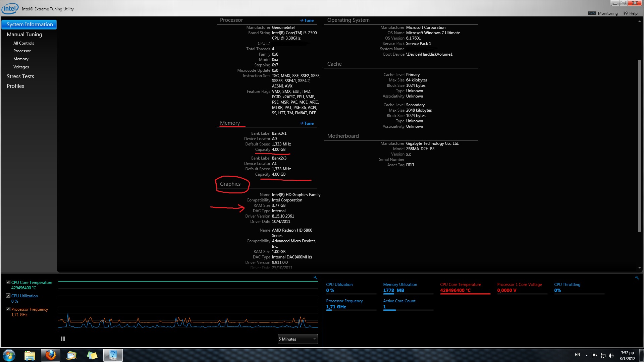
Task: Select All Controls under Manual Tuning
Action: pyautogui.click(x=23, y=43)
